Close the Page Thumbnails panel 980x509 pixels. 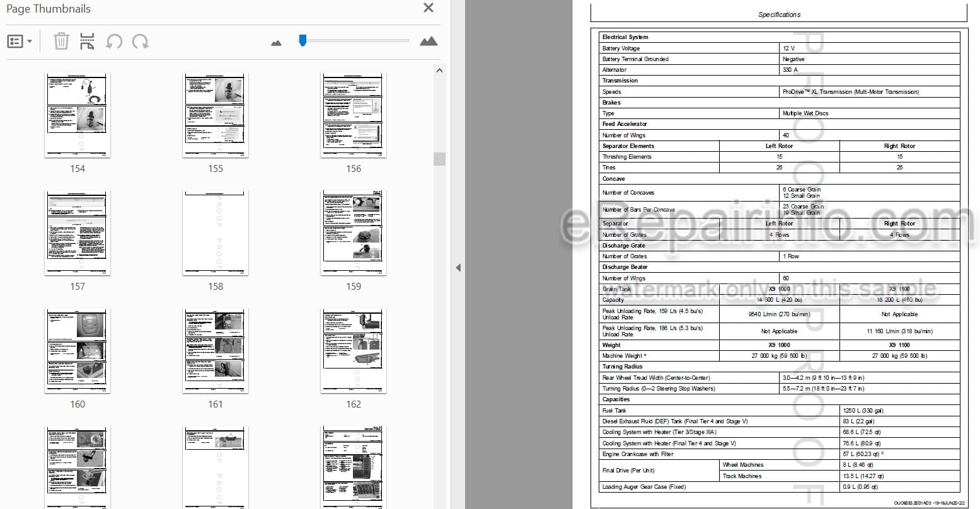click(429, 8)
